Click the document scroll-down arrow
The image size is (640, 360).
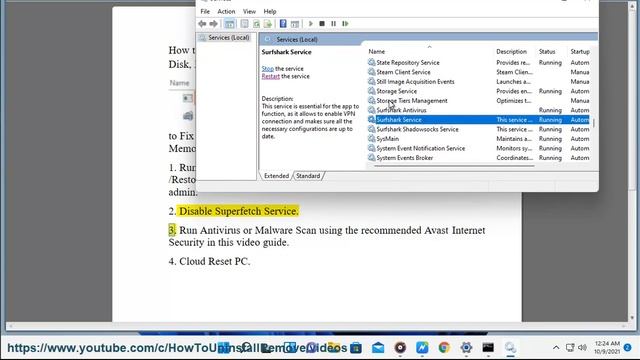click(632, 318)
